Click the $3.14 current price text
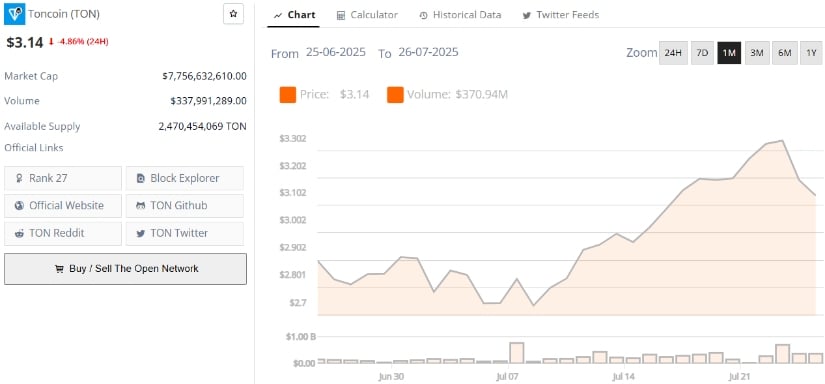 [25, 43]
